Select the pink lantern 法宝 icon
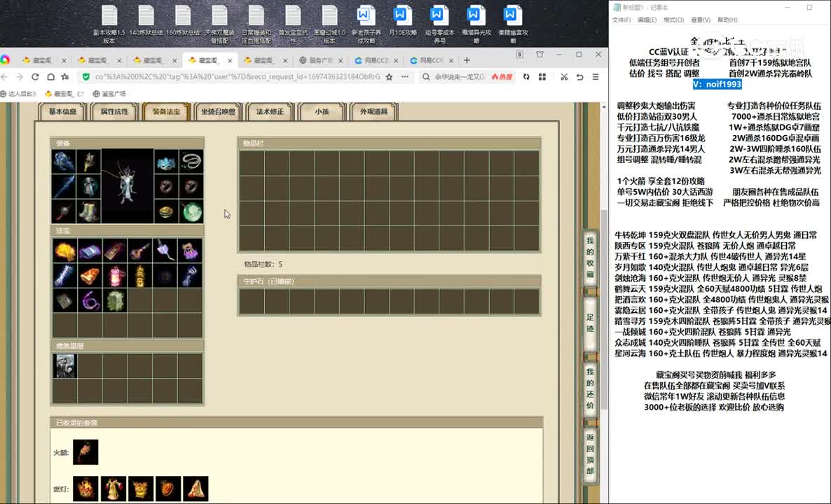 [114, 275]
